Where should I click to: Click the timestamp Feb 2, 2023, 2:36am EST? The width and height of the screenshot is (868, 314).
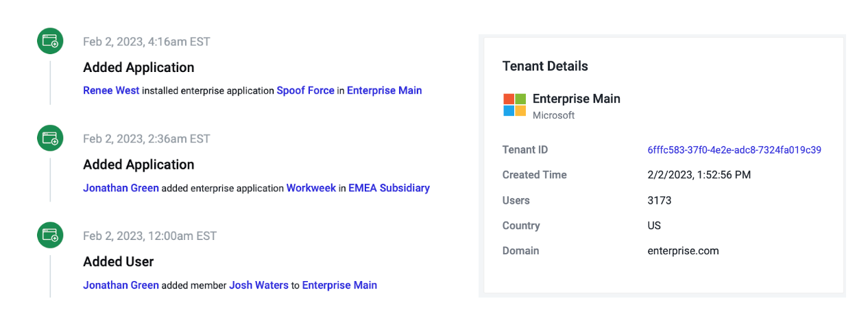pos(147,138)
